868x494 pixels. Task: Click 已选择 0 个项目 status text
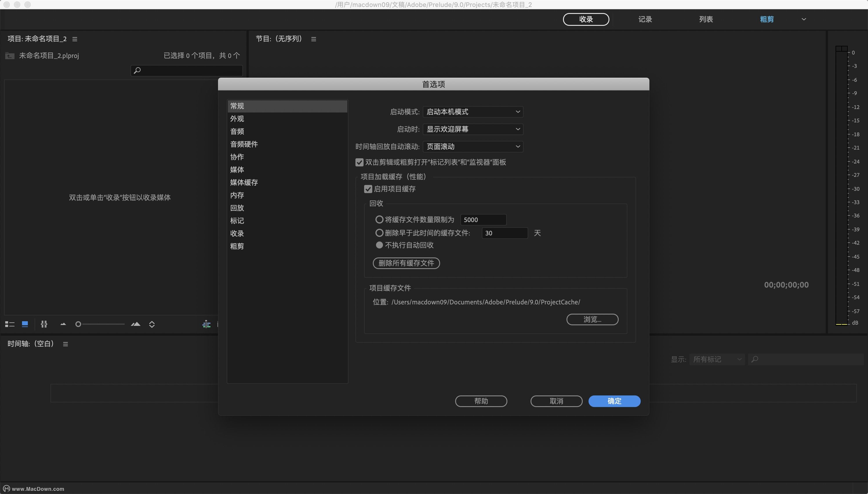[202, 55]
